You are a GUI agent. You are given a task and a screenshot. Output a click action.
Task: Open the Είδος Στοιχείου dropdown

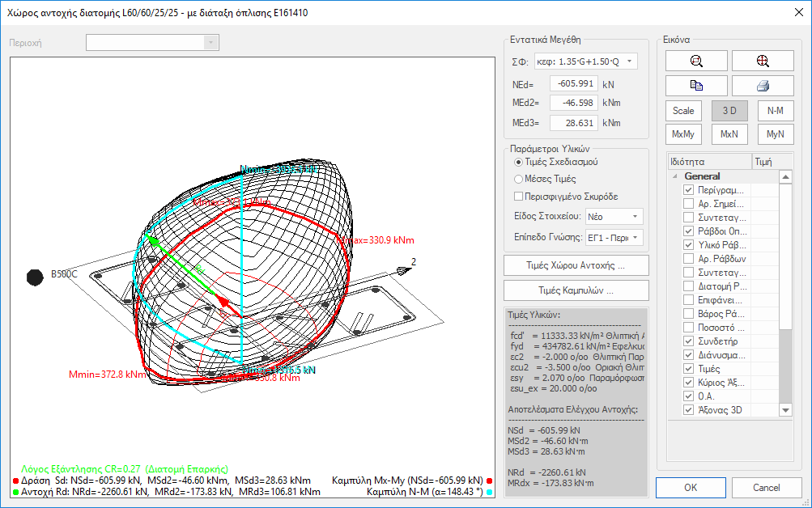point(614,216)
